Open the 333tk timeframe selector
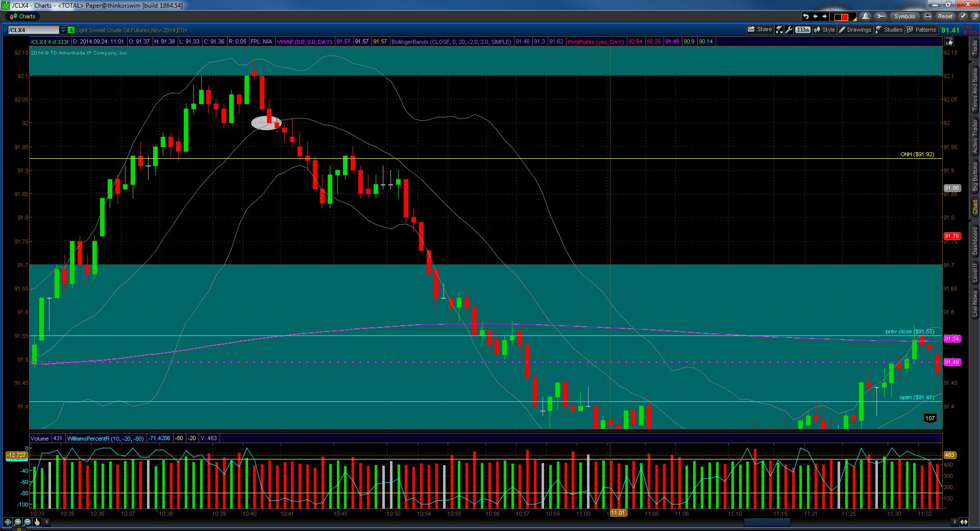 point(803,30)
